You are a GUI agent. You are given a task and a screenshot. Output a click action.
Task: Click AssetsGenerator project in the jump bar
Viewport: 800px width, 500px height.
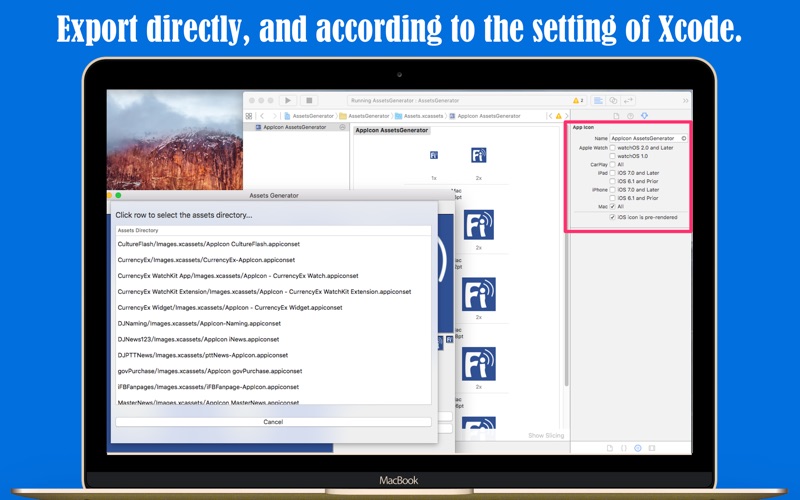(309, 116)
